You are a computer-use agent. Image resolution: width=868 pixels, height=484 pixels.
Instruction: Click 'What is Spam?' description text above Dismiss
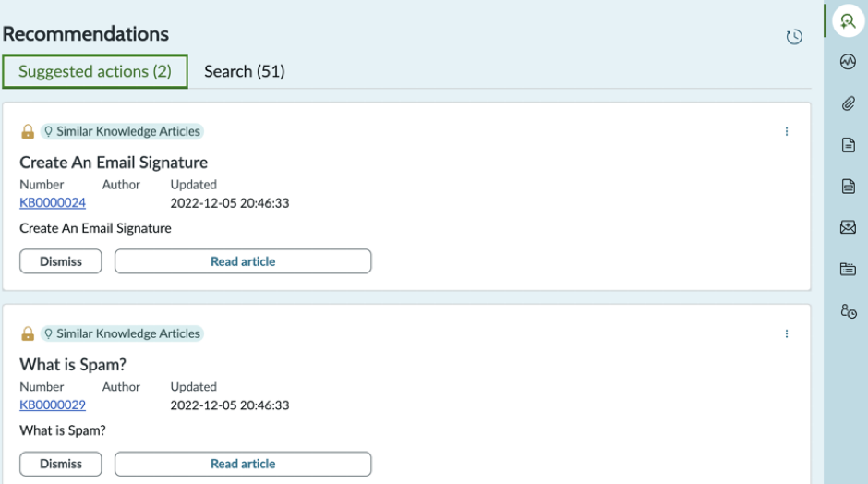[63, 430]
